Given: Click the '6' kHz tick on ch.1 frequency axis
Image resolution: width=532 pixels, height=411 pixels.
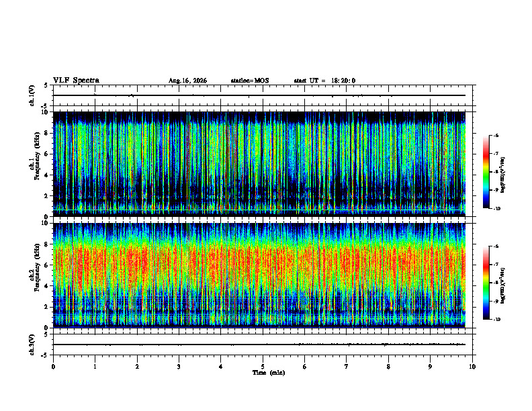Looking at the screenshot, I should click(47, 154).
